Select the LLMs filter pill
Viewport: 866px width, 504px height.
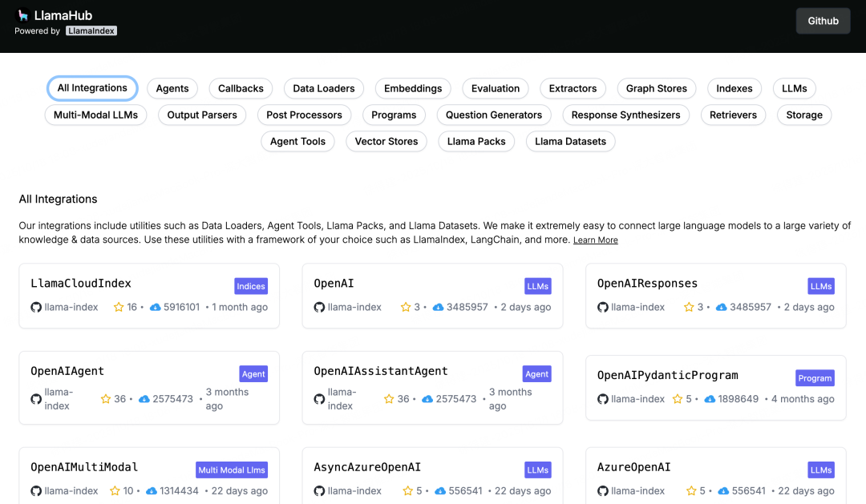pyautogui.click(x=795, y=88)
